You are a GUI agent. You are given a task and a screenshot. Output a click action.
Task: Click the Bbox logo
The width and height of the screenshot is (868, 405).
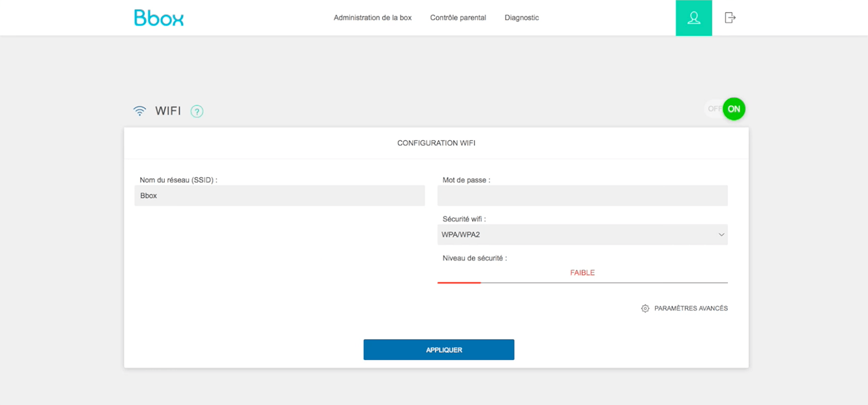coord(159,18)
